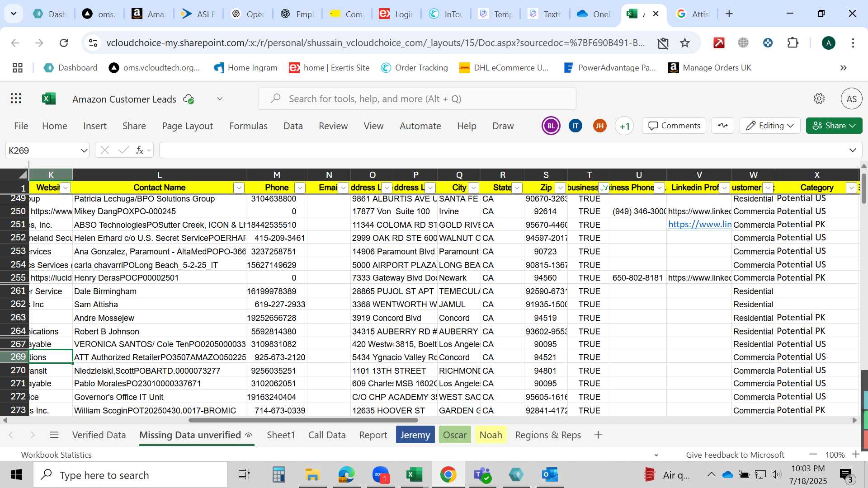Open the Category column filter dropdown
The height and width of the screenshot is (488, 868).
852,188
